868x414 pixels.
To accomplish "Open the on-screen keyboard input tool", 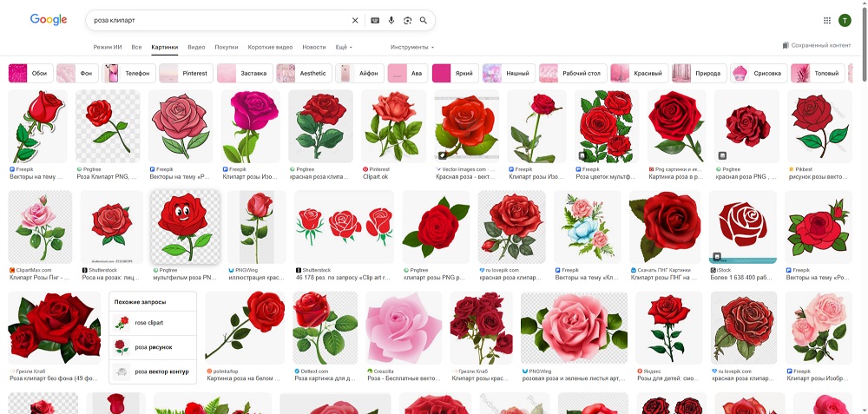I will [x=375, y=20].
